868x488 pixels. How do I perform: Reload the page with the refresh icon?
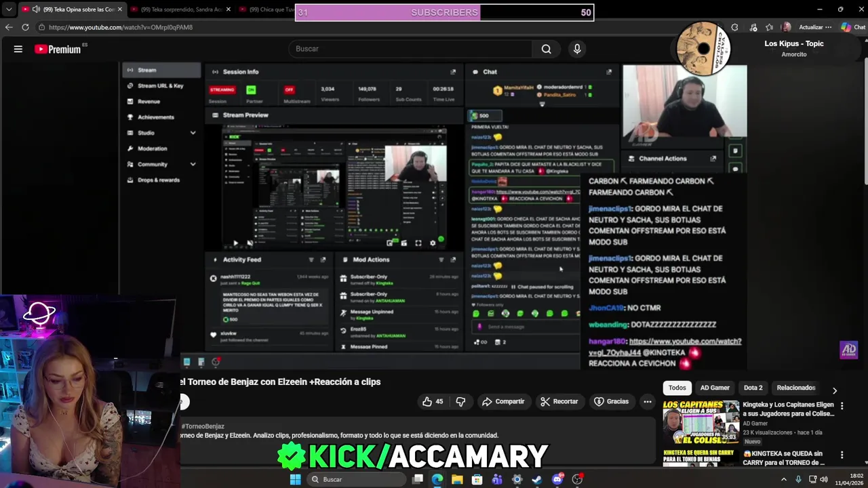[25, 27]
